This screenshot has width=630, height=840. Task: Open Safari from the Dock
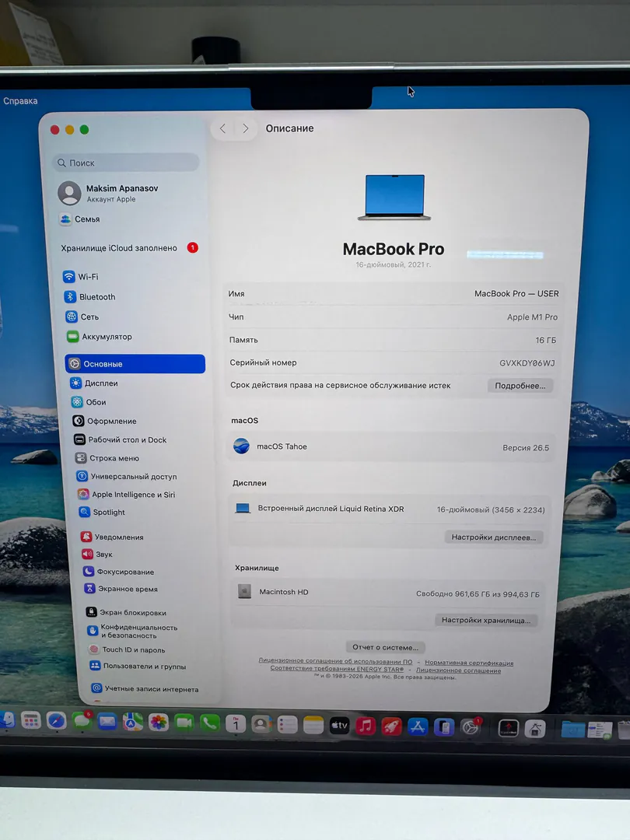tap(56, 721)
